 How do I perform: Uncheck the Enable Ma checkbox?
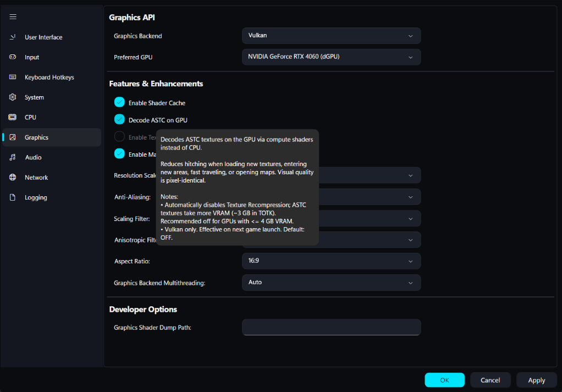tap(119, 154)
